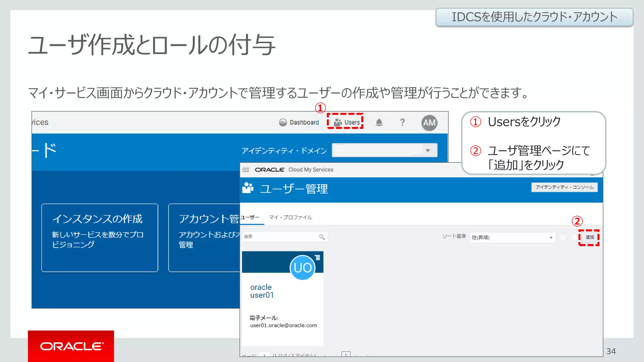Image resolution: width=644 pixels, height=362 pixels.
Task: Focus the 検索 search field
Action: click(285, 237)
